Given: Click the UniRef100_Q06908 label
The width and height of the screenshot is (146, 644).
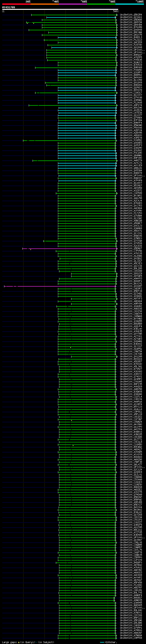Looking at the screenshot, I should pyautogui.click(x=131, y=30).
